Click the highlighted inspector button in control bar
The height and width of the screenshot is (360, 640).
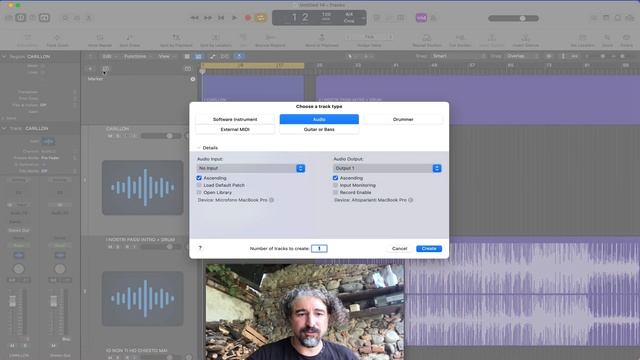[x=20, y=18]
